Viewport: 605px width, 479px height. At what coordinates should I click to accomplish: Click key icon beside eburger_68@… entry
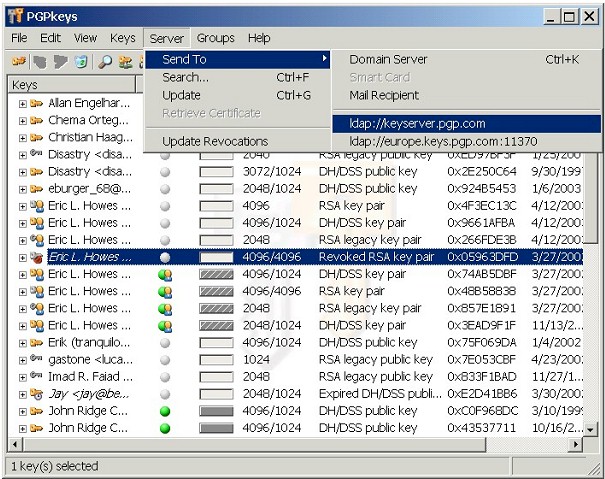36,189
